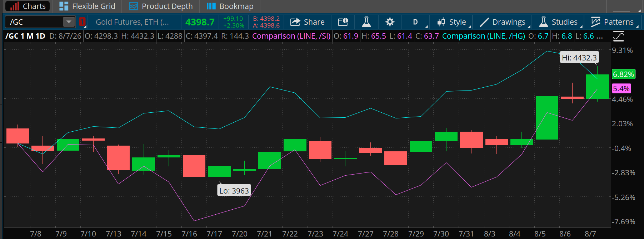Open the Studies menu
This screenshot has width=644, height=239.
pyautogui.click(x=559, y=22)
